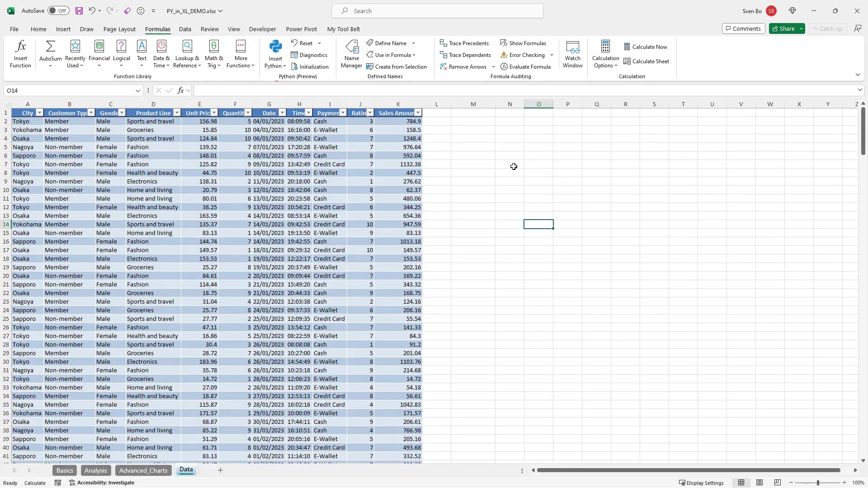Switch to the Advanced_Charts sheet tab
The image size is (868, 488).
coord(143,470)
